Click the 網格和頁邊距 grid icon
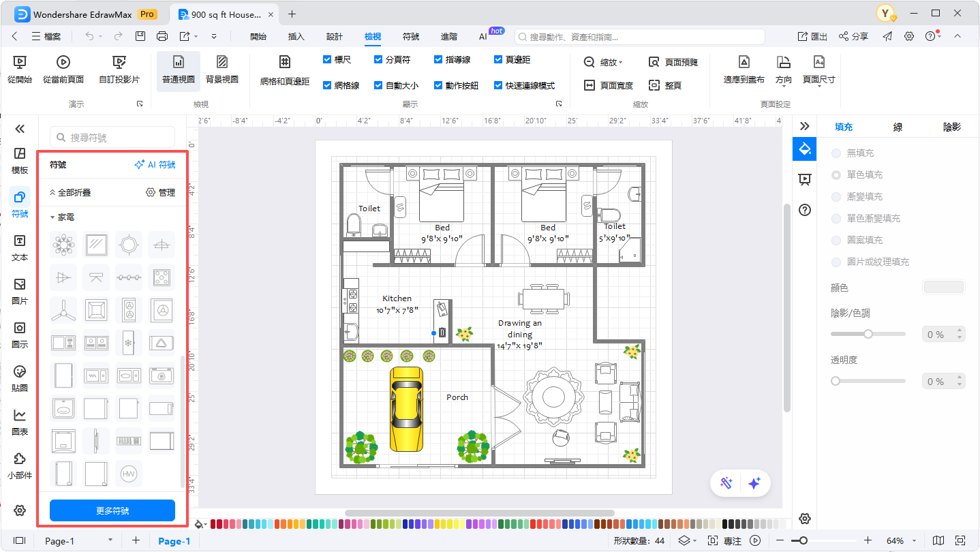 coord(285,63)
